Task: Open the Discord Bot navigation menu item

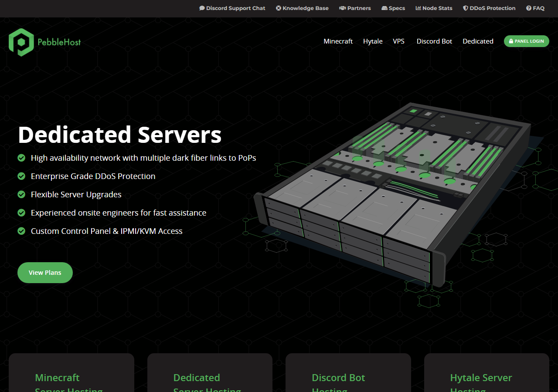Action: click(434, 41)
